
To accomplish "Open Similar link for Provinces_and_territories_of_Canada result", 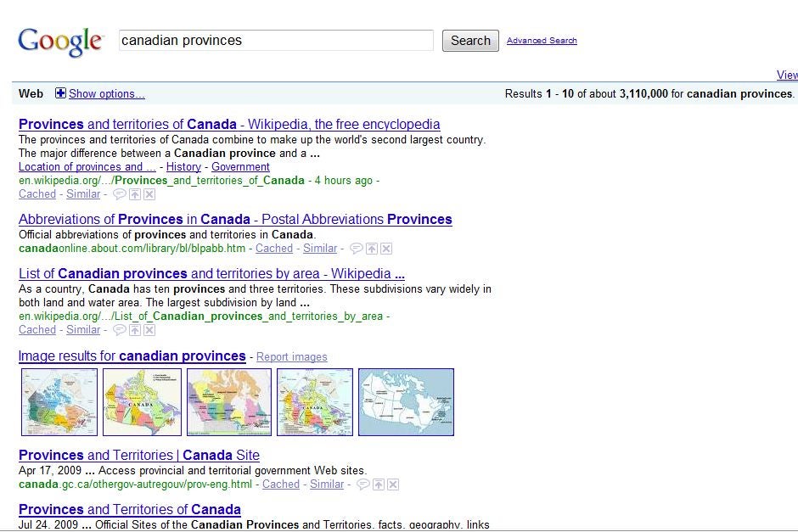I will pyautogui.click(x=83, y=193).
